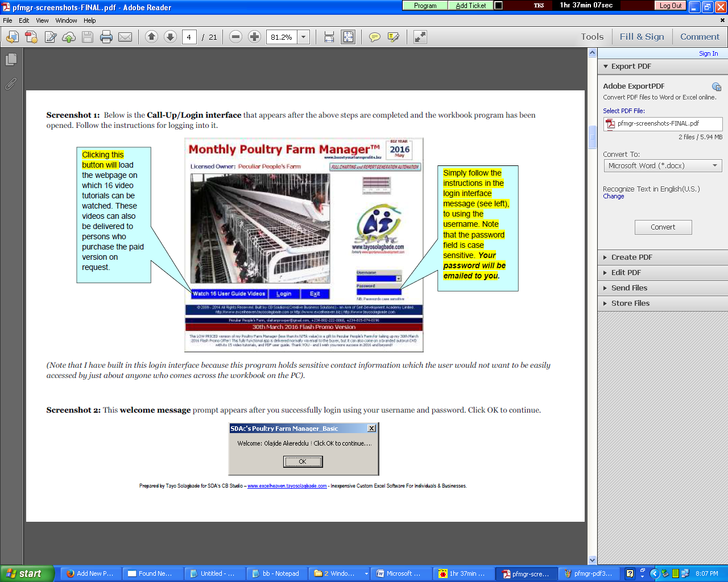Open page thumbnails panel icon
The height and width of the screenshot is (582, 728).
[x=11, y=59]
